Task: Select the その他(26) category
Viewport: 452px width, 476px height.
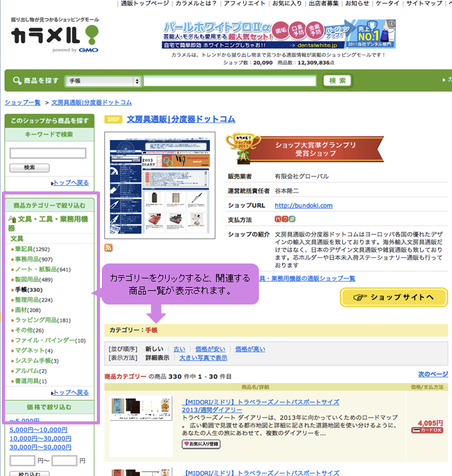Action: [29, 330]
